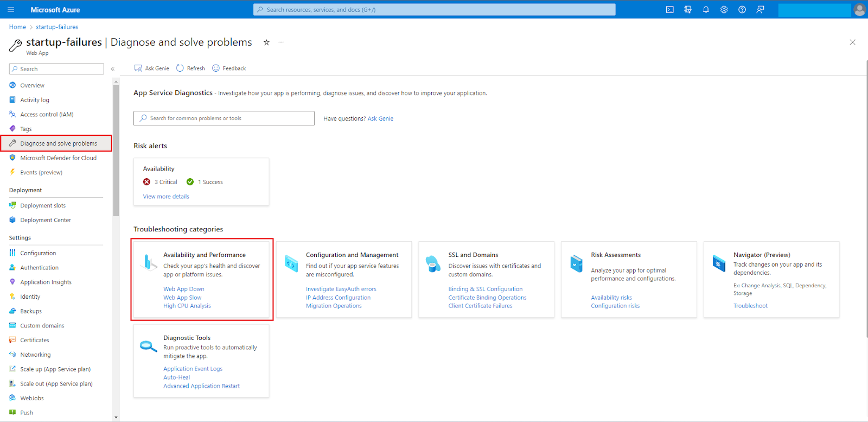Open Binding & SSL Configuration link

486,289
